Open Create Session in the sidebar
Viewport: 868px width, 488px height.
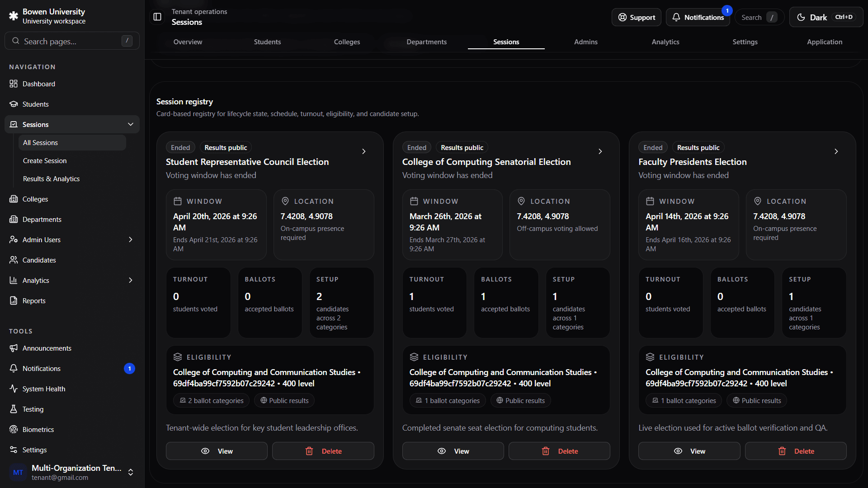(72, 160)
